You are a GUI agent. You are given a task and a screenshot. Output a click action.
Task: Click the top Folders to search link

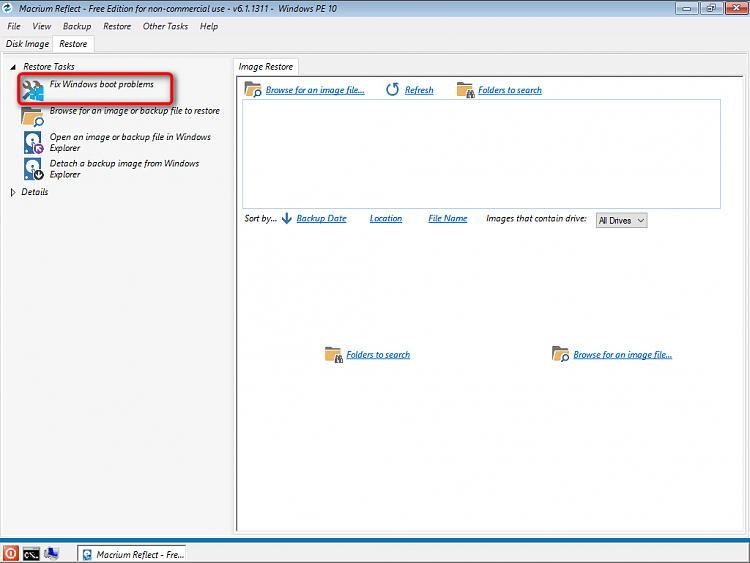tap(510, 90)
